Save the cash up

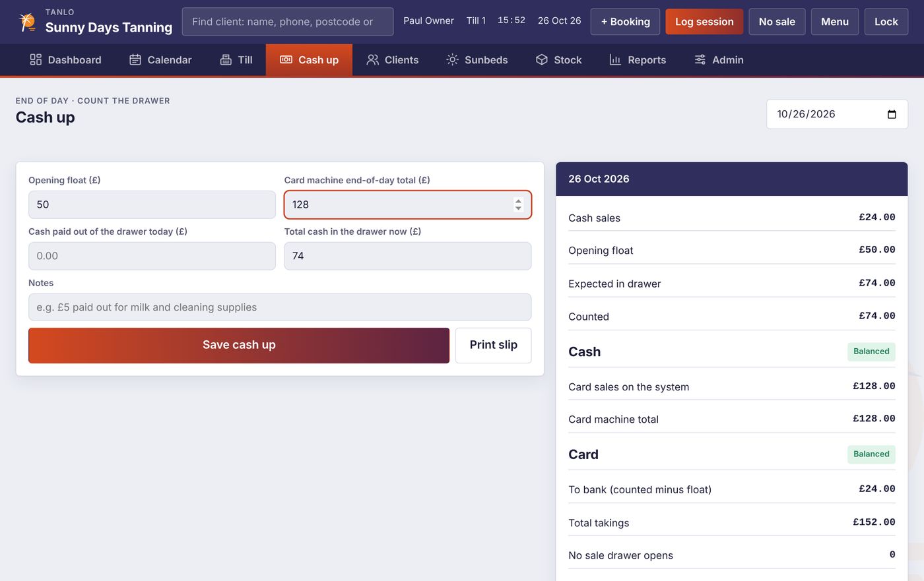239,345
